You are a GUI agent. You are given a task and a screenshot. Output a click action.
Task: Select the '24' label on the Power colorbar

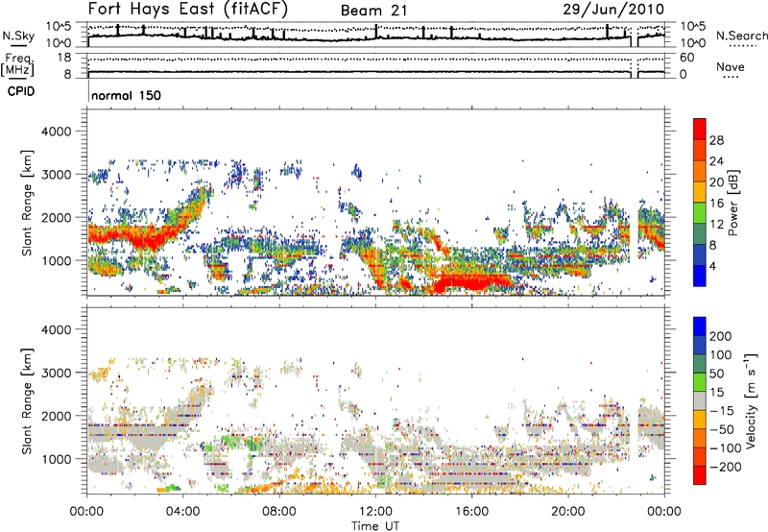coord(716,161)
